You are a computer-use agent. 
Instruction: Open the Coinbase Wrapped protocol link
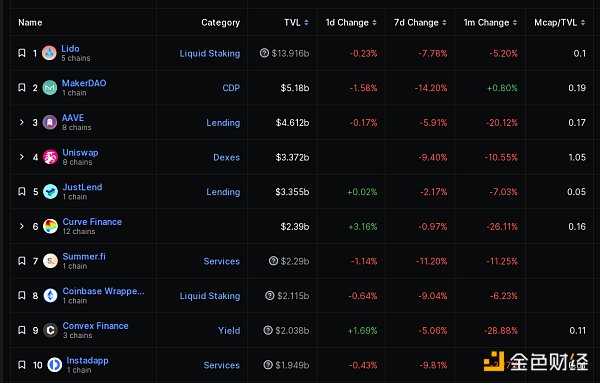coord(103,291)
